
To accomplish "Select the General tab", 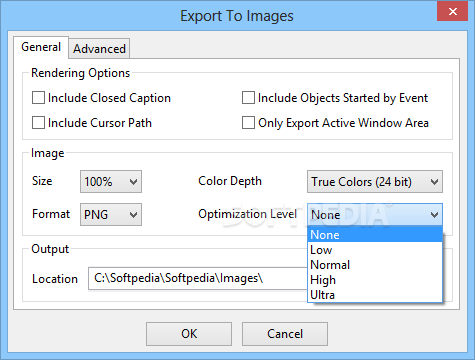I will [x=41, y=47].
